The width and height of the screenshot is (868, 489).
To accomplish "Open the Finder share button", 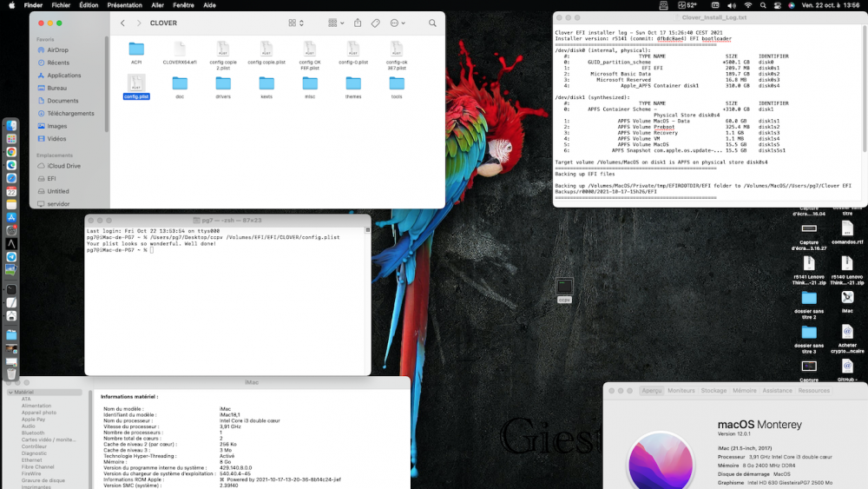I will click(x=358, y=23).
